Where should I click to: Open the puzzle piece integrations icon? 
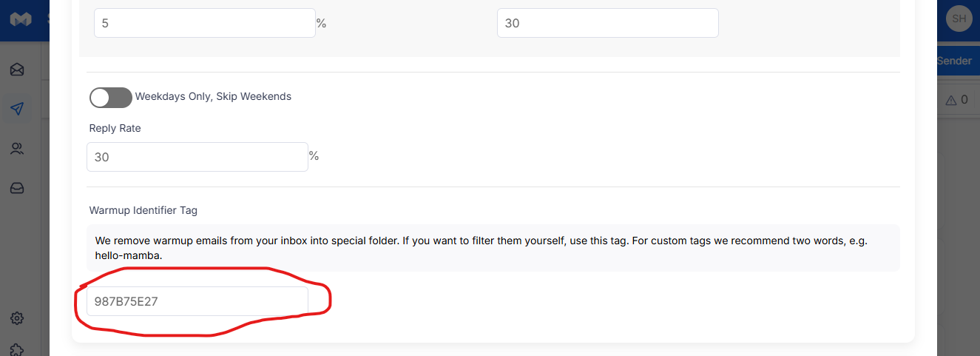click(x=17, y=349)
